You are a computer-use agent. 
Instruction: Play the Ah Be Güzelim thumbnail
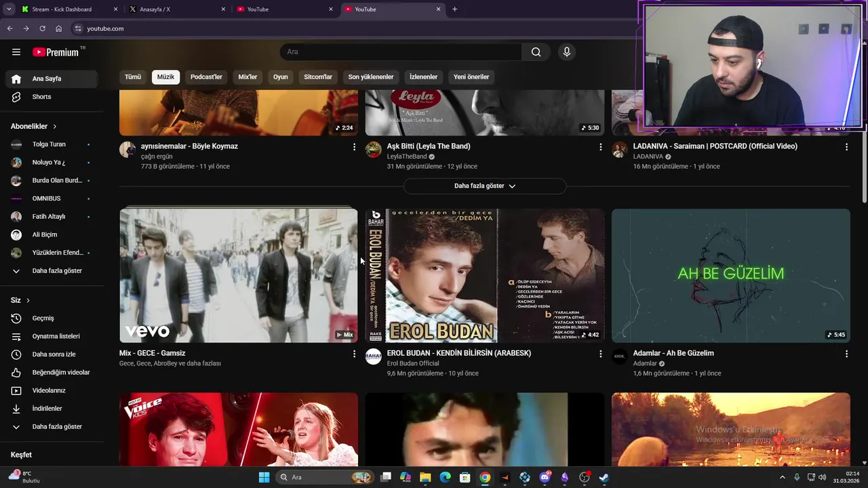[730, 275]
